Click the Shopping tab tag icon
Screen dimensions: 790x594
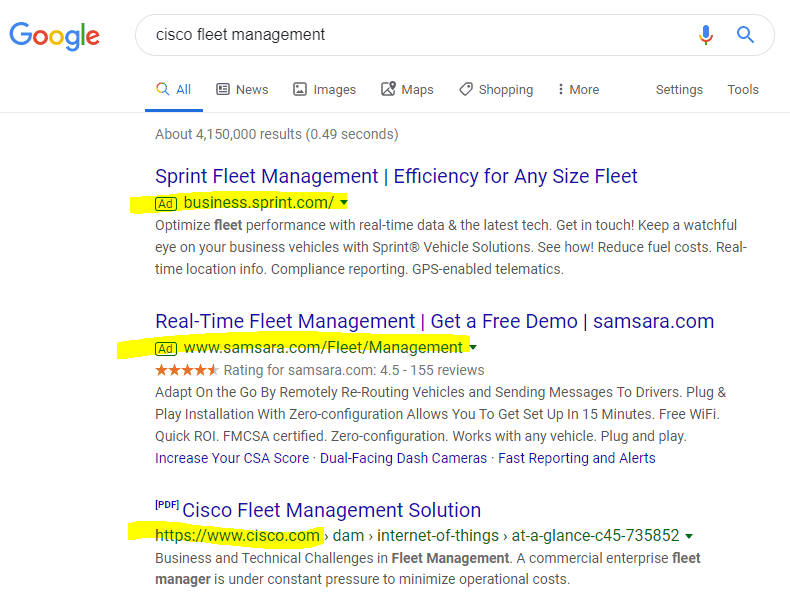tap(466, 89)
